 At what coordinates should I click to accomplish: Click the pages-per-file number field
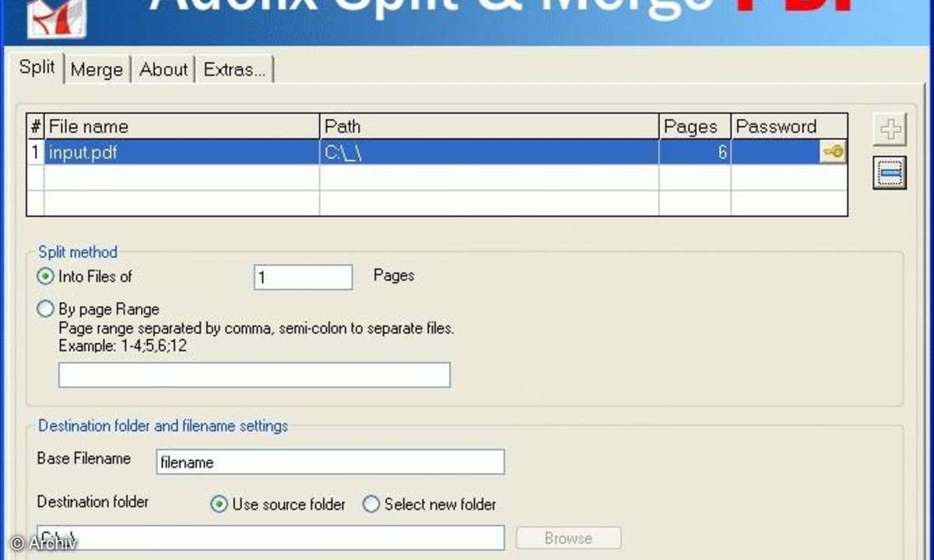coord(304,277)
